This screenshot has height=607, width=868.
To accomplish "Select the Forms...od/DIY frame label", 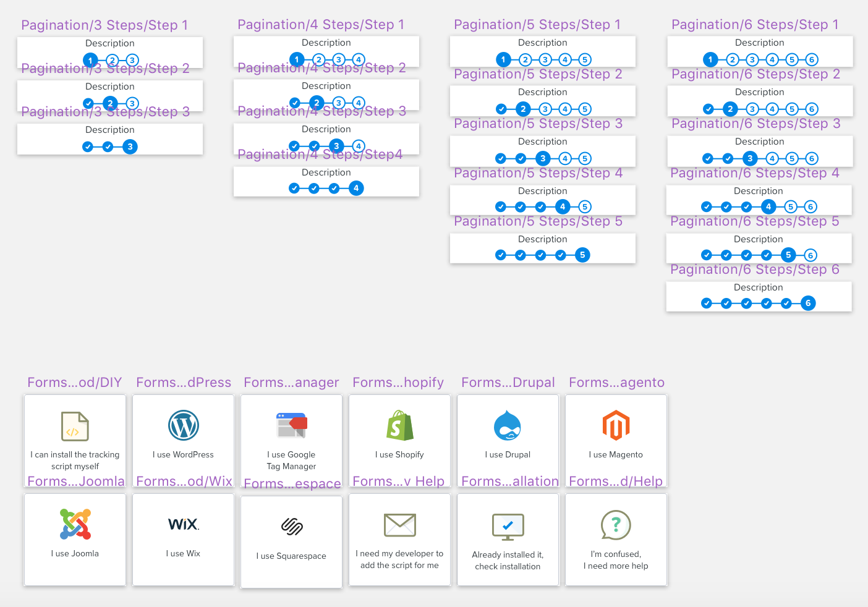I will (75, 383).
